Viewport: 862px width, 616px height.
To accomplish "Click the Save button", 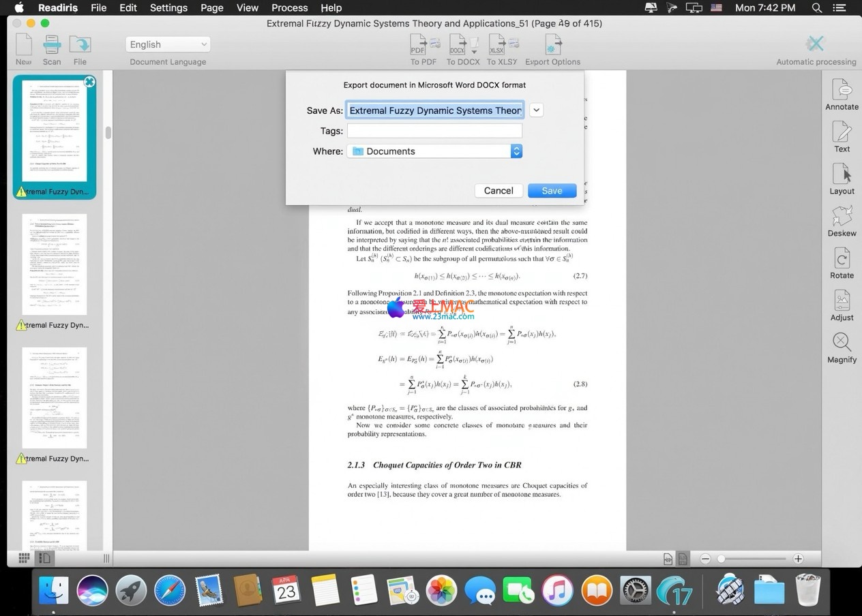I will 552,191.
